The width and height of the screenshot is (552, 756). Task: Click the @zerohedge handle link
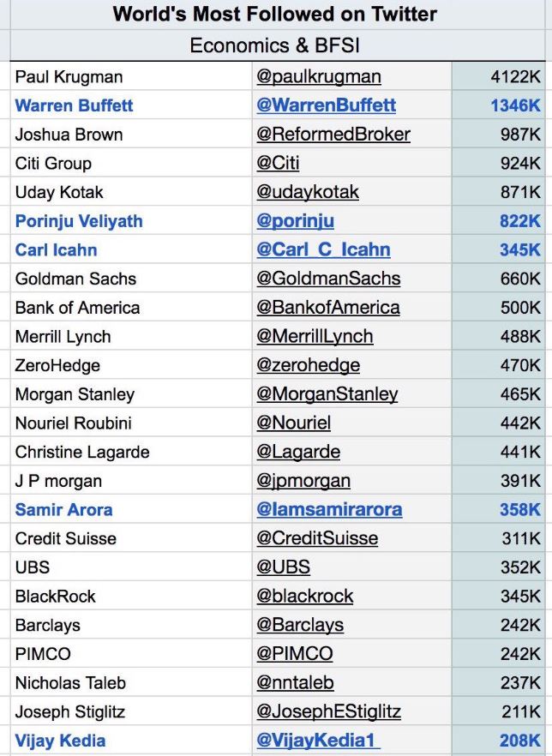click(308, 365)
